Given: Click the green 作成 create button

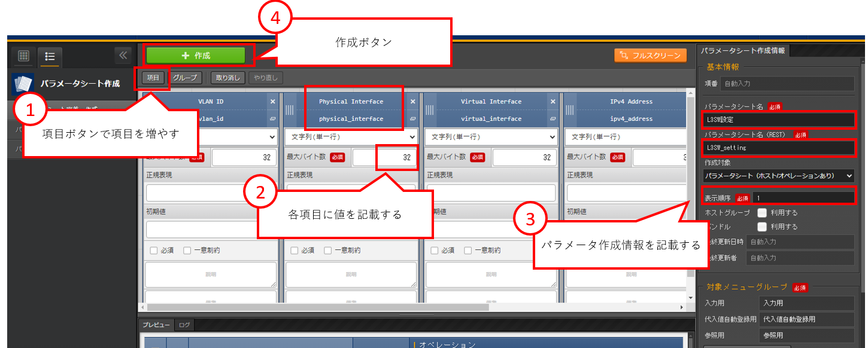Looking at the screenshot, I should (196, 55).
